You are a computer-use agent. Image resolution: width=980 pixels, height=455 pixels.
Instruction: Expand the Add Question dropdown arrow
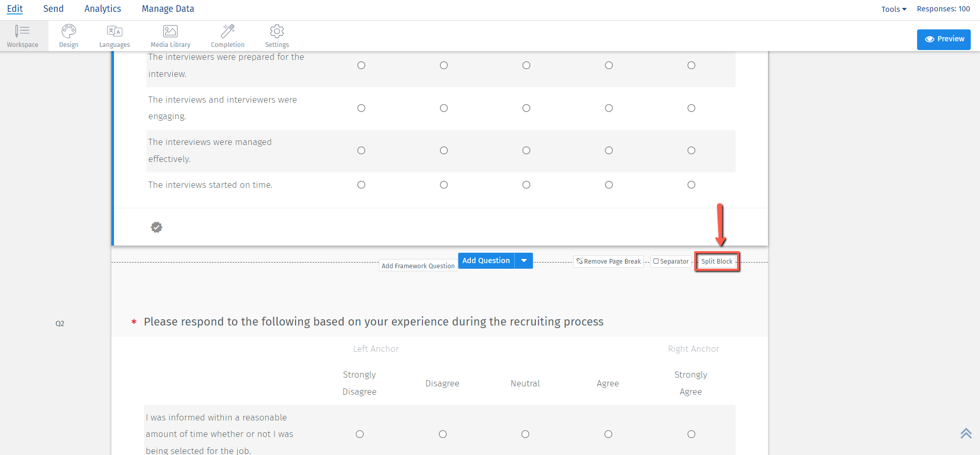pyautogui.click(x=524, y=261)
